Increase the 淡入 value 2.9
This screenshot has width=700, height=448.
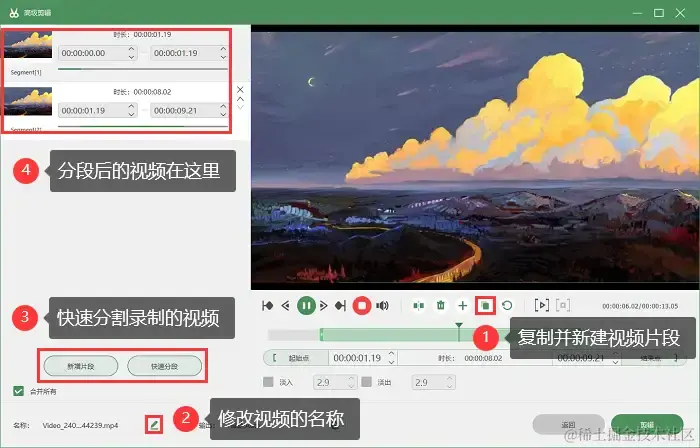(x=351, y=379)
